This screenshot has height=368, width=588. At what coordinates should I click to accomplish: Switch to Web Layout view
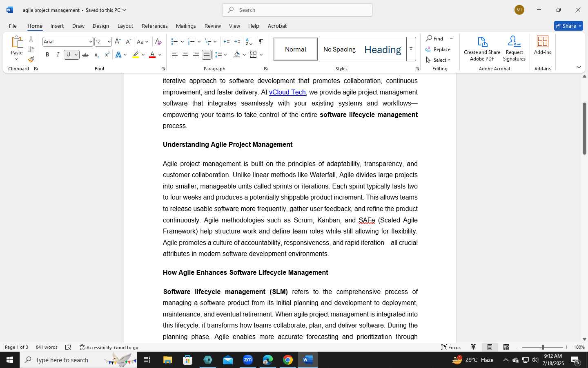506,347
